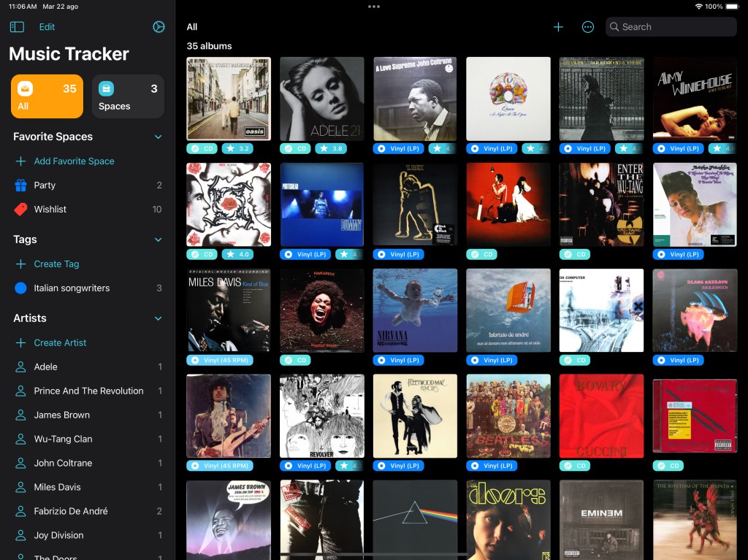Image resolution: width=748 pixels, height=560 pixels.
Task: Click the 4.0 rating under Red Hot Chili Peppers
Action: pos(237,254)
